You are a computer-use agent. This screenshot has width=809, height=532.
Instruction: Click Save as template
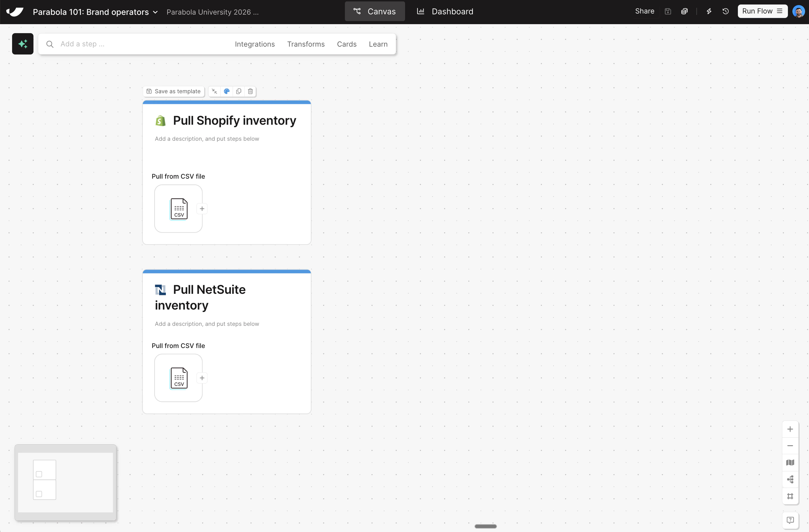tap(174, 91)
